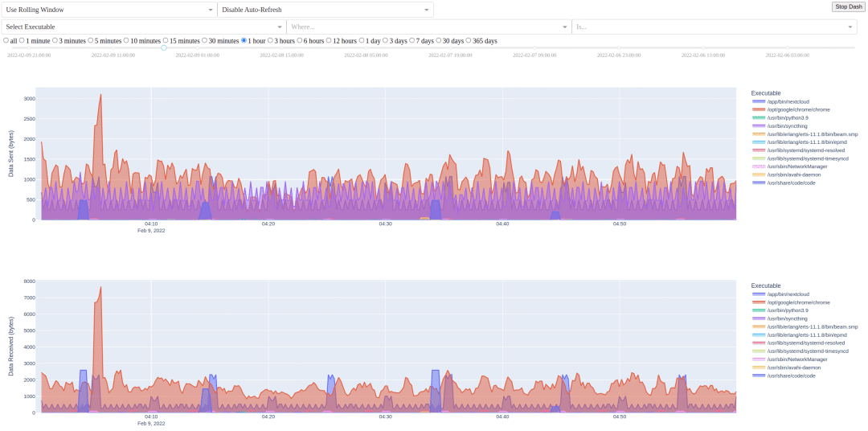Image resolution: width=868 pixels, height=431 pixels.
Task: Click the tallest chrome spike in Data Sent chart
Action: click(100, 95)
